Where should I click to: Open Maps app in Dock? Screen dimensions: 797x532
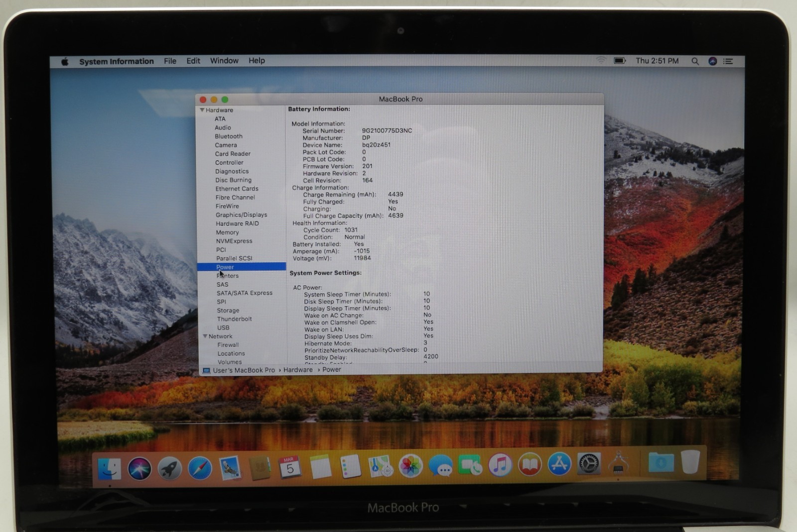(x=381, y=466)
